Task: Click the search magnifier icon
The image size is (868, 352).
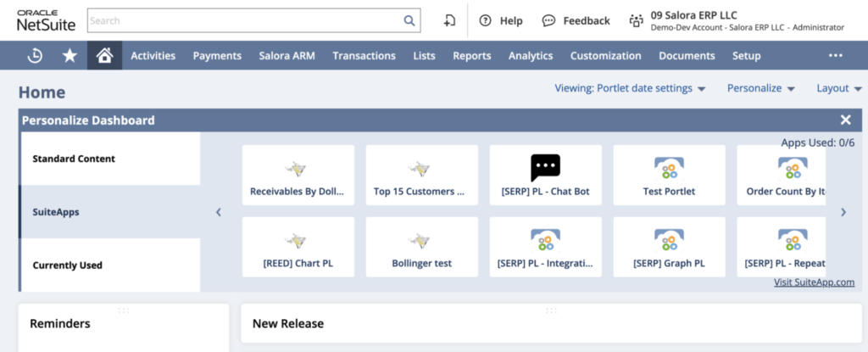Action: [409, 20]
